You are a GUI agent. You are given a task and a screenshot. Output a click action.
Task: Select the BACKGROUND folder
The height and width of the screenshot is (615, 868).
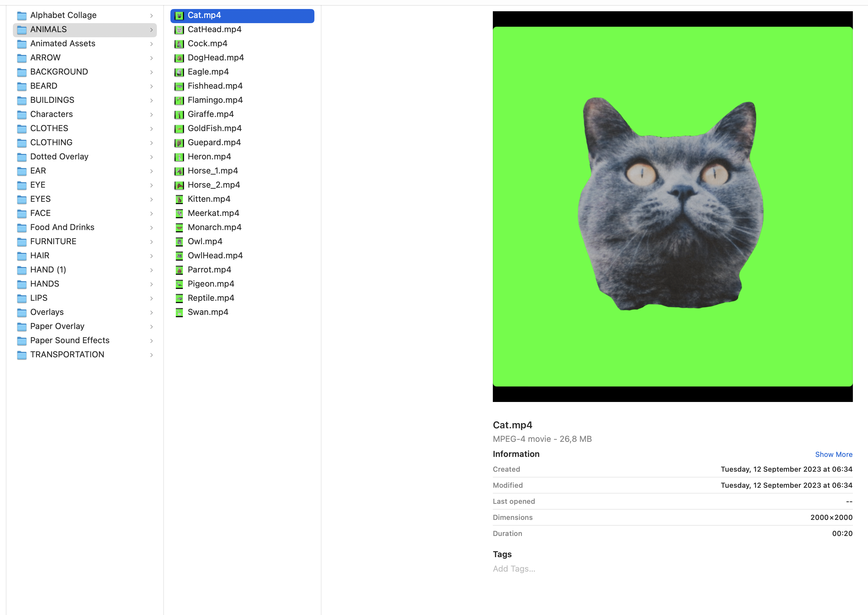[59, 72]
